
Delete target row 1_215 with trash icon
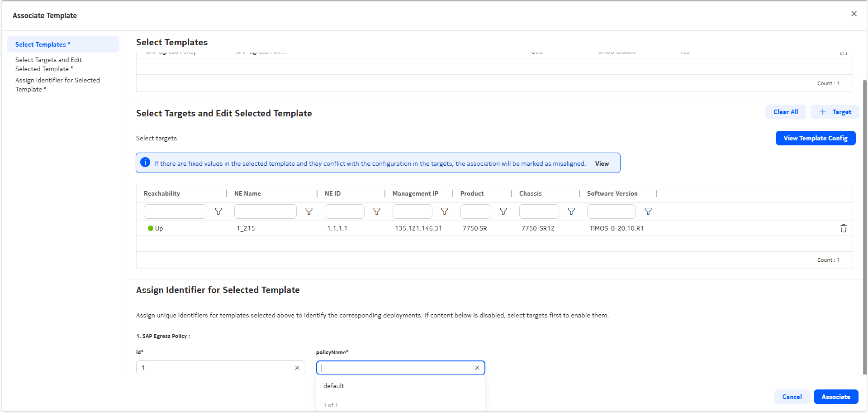point(843,228)
